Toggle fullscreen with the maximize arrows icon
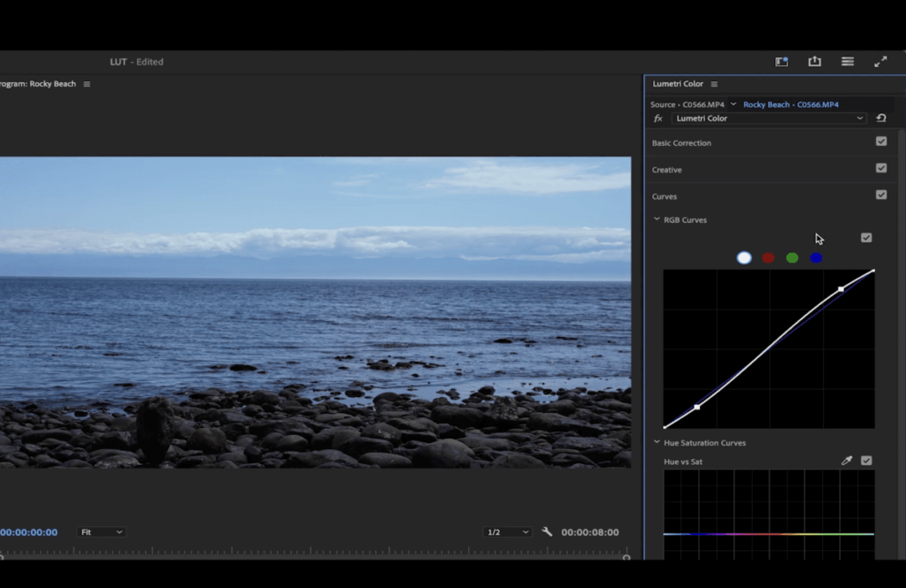The width and height of the screenshot is (906, 588). point(879,62)
